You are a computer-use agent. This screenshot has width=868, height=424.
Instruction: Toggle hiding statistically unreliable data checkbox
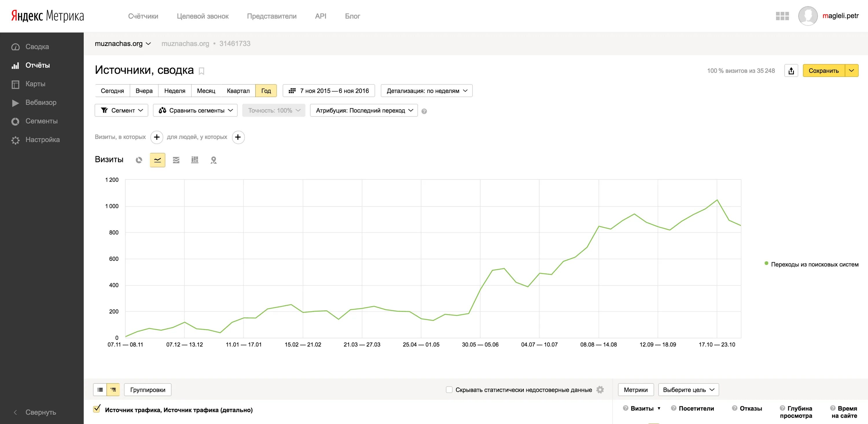pos(449,390)
